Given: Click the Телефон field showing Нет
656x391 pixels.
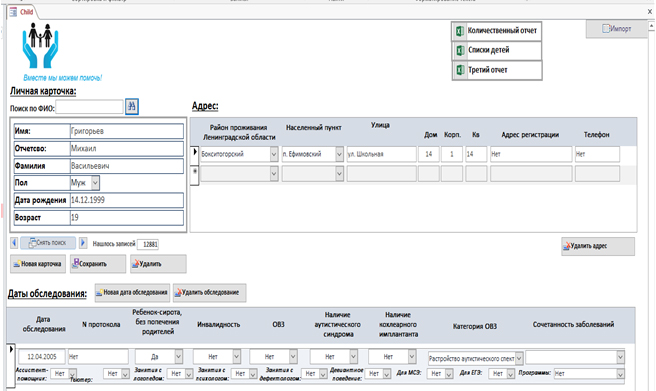Looking at the screenshot, I should (x=597, y=154).
